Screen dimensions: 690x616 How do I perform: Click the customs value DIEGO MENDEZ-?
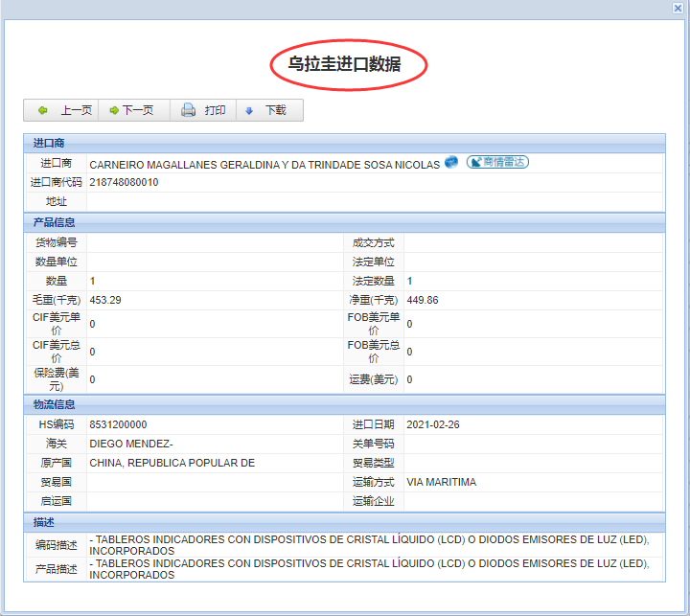click(130, 444)
